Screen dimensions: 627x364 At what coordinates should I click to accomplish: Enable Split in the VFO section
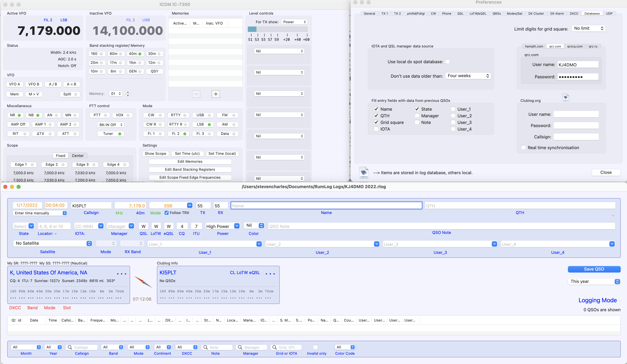pyautogui.click(x=70, y=94)
